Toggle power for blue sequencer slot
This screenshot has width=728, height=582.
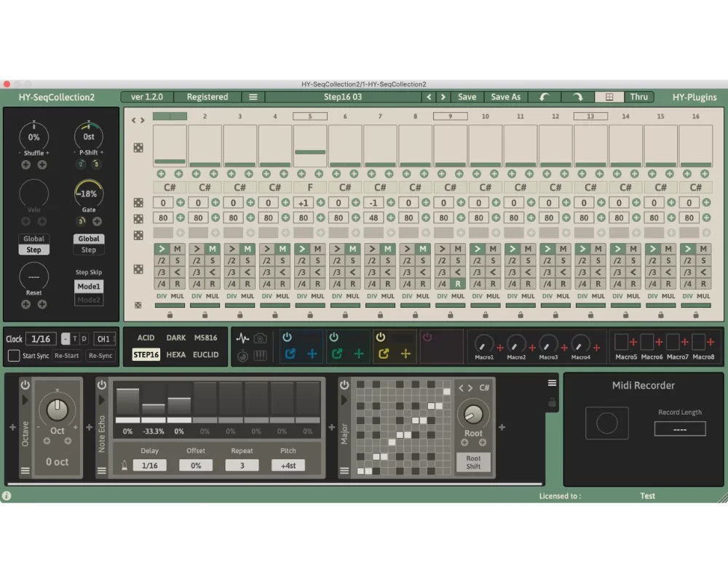(x=287, y=338)
